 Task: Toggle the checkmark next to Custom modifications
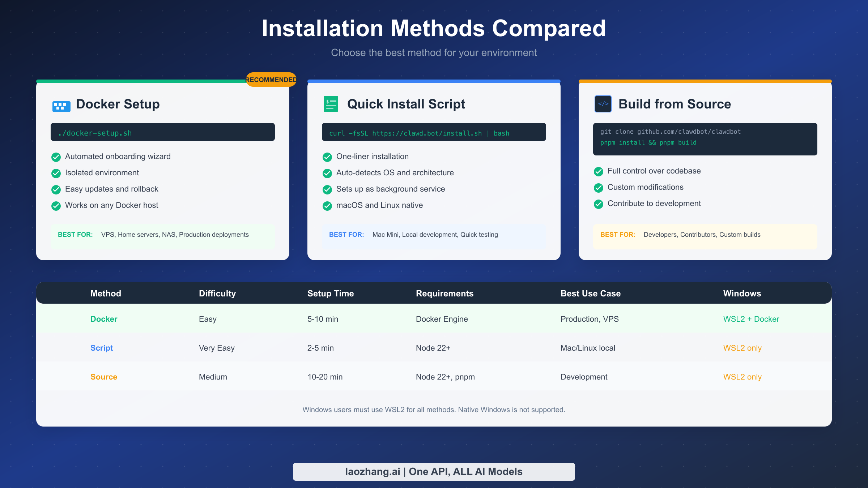[599, 188]
